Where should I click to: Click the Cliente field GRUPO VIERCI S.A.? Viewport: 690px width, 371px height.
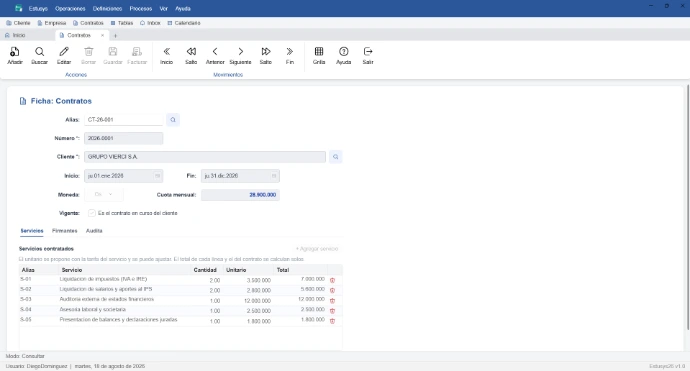tap(205, 157)
